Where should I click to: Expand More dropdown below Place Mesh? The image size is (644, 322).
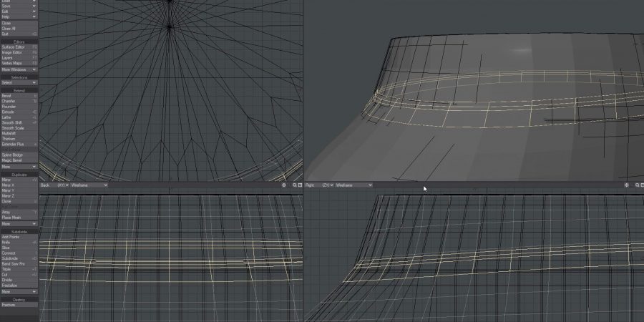(19, 224)
